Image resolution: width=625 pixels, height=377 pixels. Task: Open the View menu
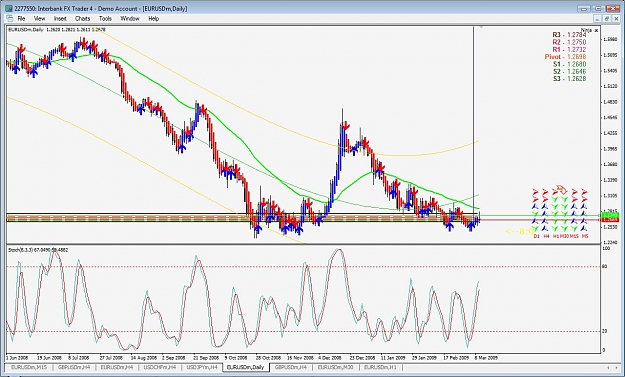pyautogui.click(x=39, y=18)
